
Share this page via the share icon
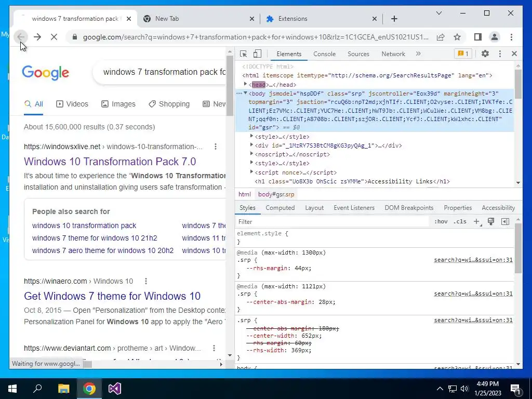coord(441,37)
